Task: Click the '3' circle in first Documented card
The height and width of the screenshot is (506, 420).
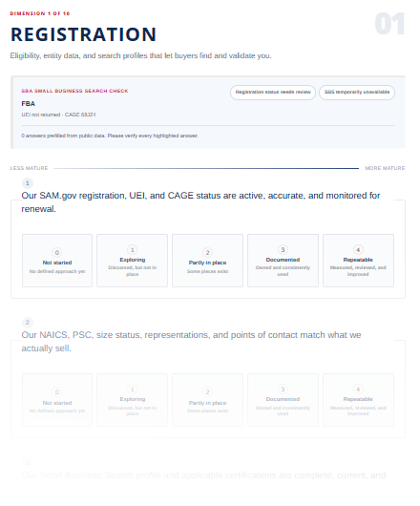Action: pyautogui.click(x=283, y=250)
